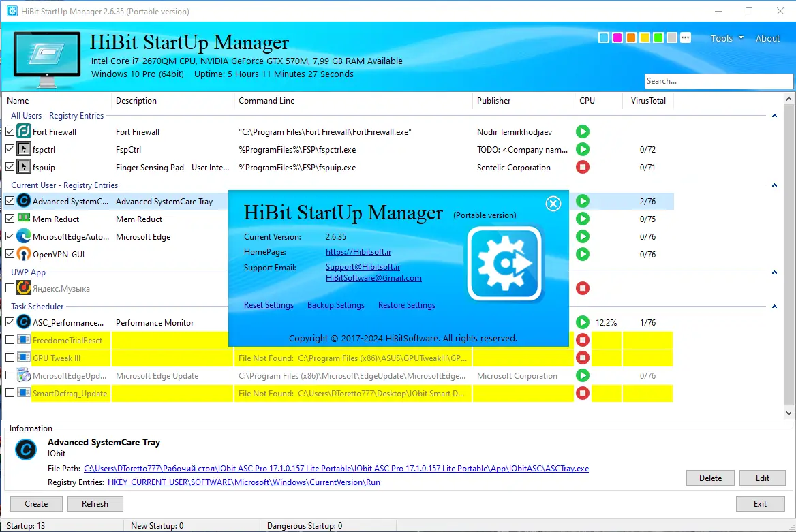Click the Advanced SystemCare row icon
The image size is (796, 532).
pos(24,201)
